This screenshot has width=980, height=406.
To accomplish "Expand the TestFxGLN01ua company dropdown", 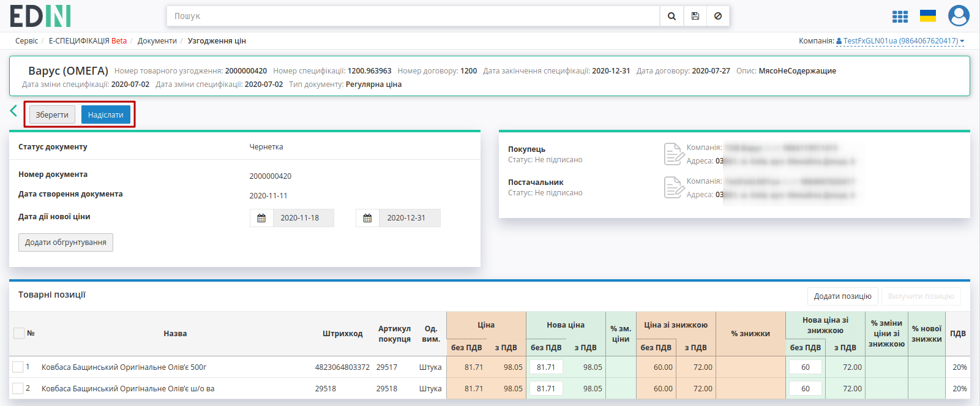I will [900, 41].
